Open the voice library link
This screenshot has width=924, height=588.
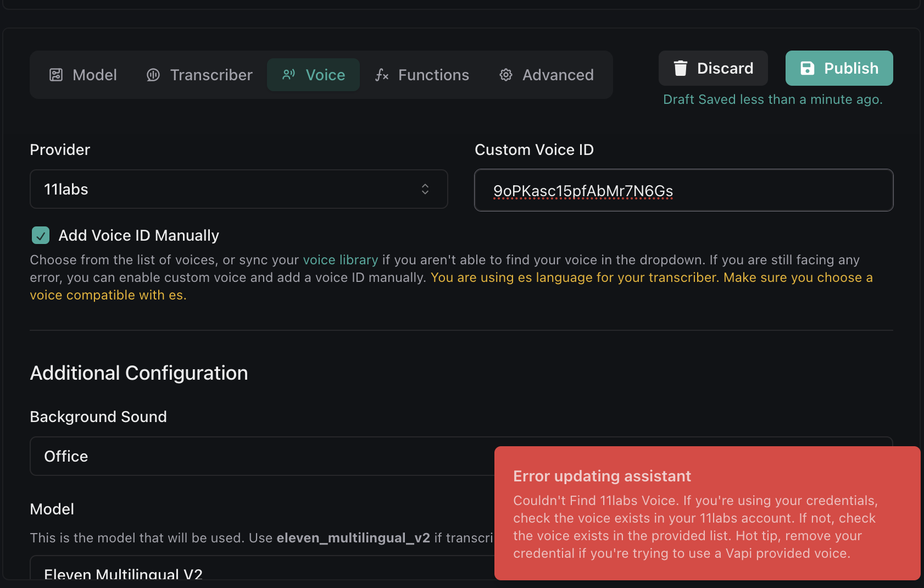coord(341,259)
